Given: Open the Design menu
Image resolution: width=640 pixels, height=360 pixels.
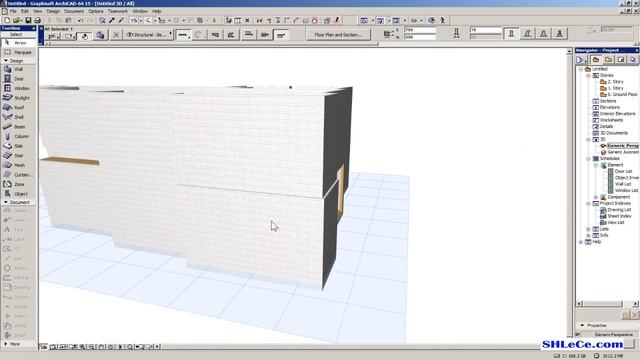Looking at the screenshot, I should pyautogui.click(x=53, y=11).
